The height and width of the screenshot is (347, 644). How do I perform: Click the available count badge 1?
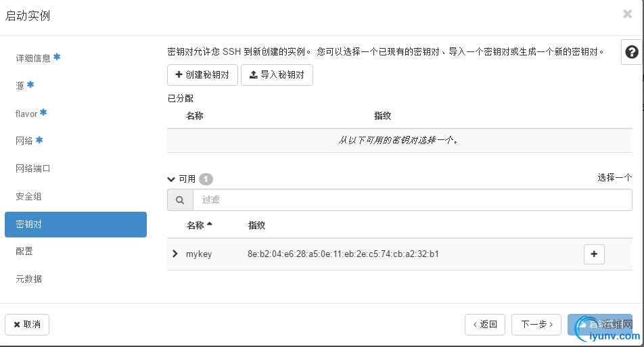(x=206, y=179)
